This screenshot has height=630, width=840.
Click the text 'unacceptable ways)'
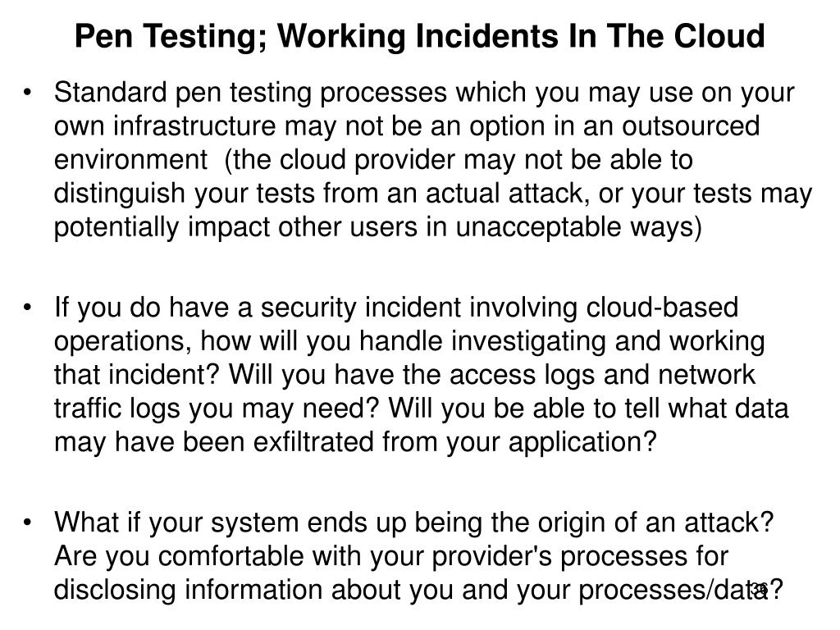tap(578, 227)
